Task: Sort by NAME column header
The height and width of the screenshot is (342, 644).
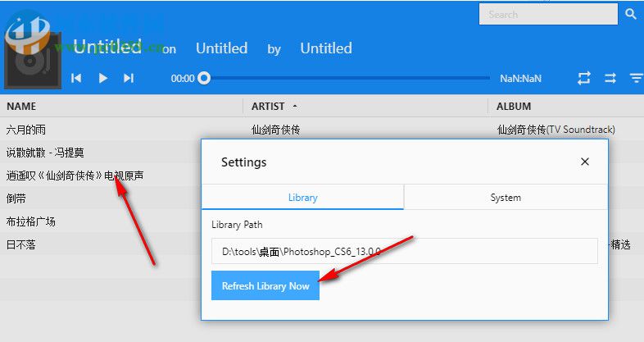Action: tap(21, 107)
